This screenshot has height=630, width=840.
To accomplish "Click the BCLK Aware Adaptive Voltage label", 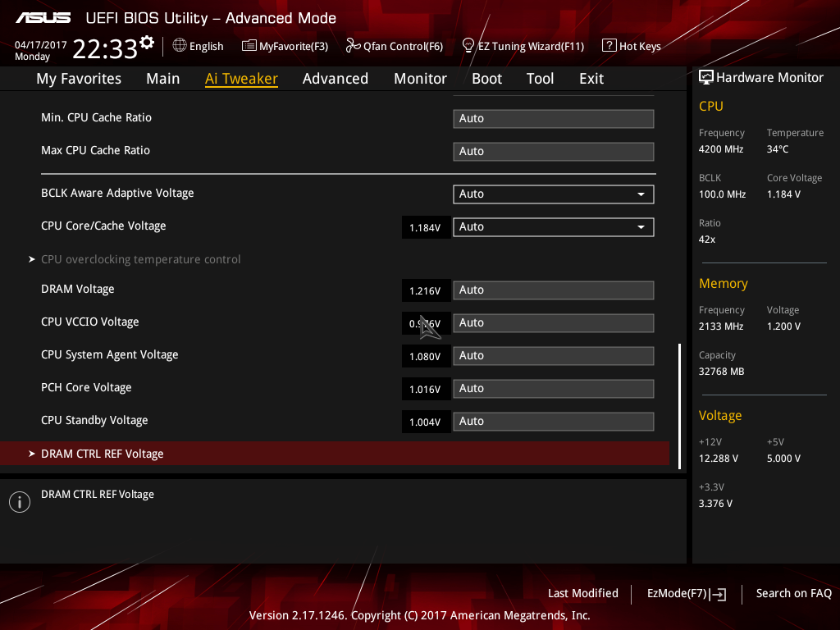I will 117,194.
